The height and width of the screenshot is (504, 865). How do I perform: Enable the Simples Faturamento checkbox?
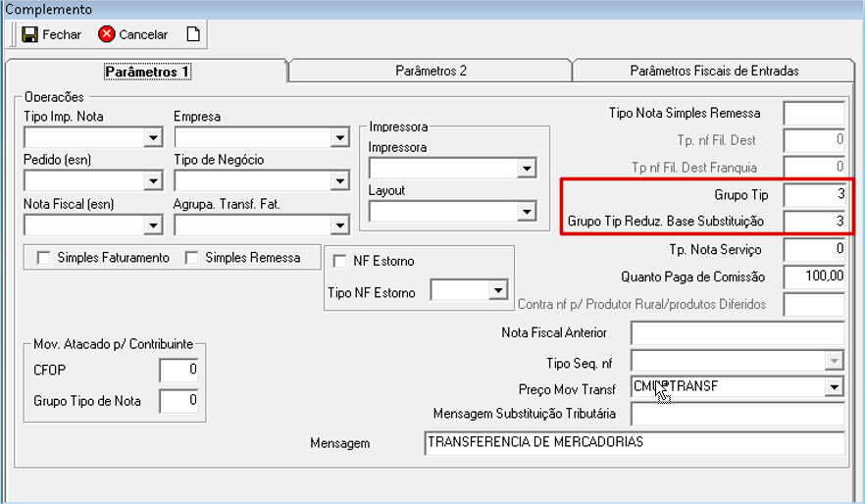(x=43, y=258)
